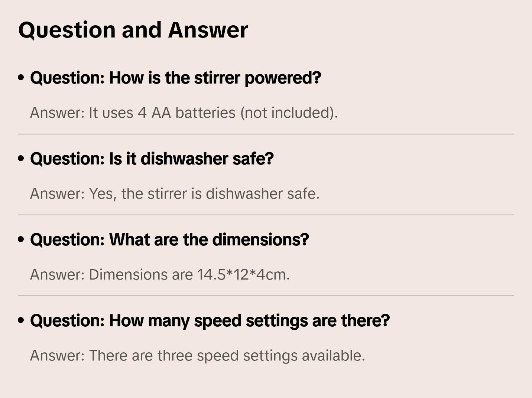The height and width of the screenshot is (398, 532).
Task: Click the bullet beside the stirrer powered question
Action: click(x=21, y=78)
